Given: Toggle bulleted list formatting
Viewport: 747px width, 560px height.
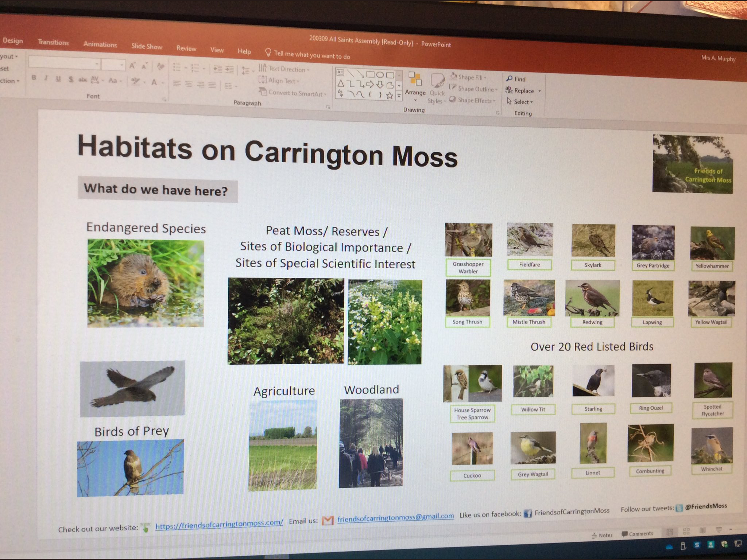Looking at the screenshot, I should [177, 67].
